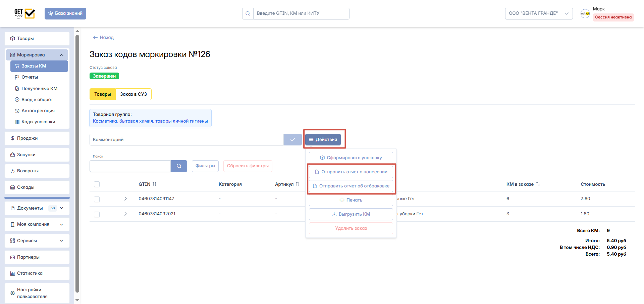Switch to the Товары tab
The width and height of the screenshot is (644, 304).
103,94
